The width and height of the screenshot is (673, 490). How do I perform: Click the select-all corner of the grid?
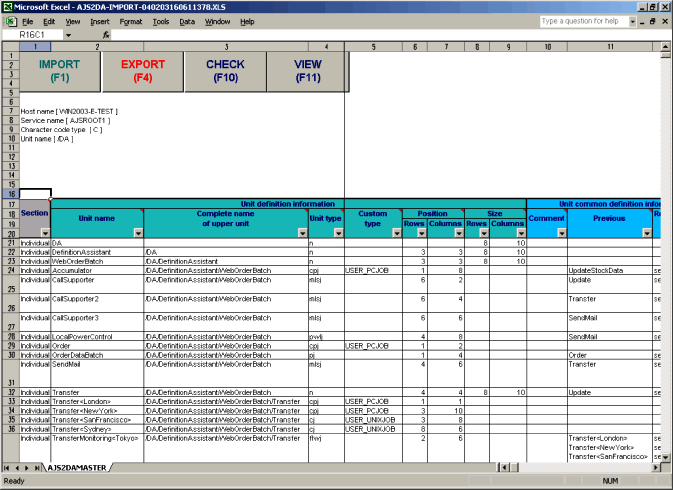coord(10,46)
